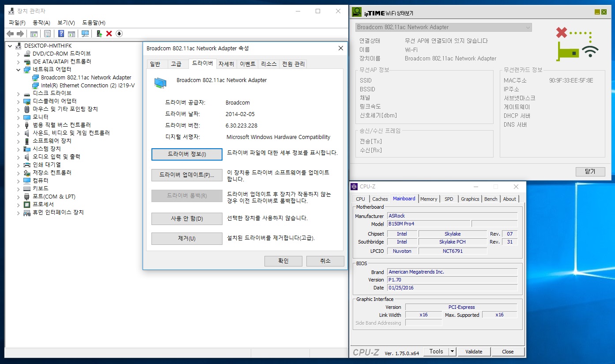Click the CPU-Z title bar chip icon
Screen dimensions: 615x364
pyautogui.click(x=355, y=187)
